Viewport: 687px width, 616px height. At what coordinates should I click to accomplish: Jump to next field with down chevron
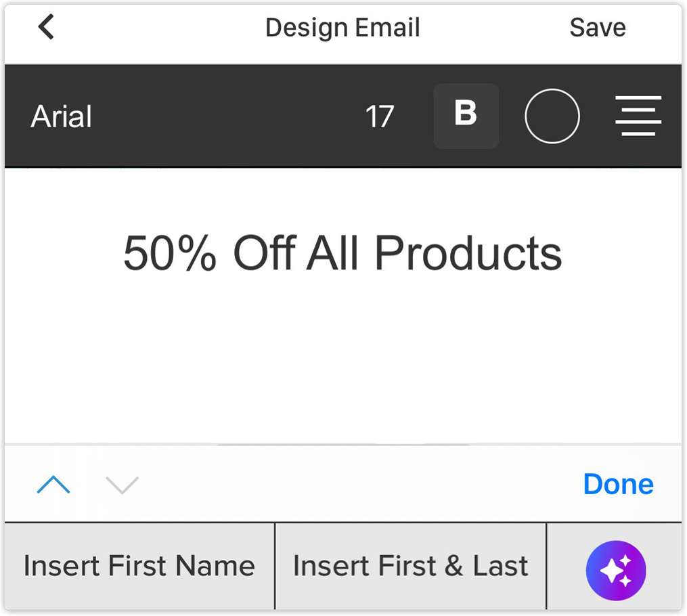pos(123,485)
